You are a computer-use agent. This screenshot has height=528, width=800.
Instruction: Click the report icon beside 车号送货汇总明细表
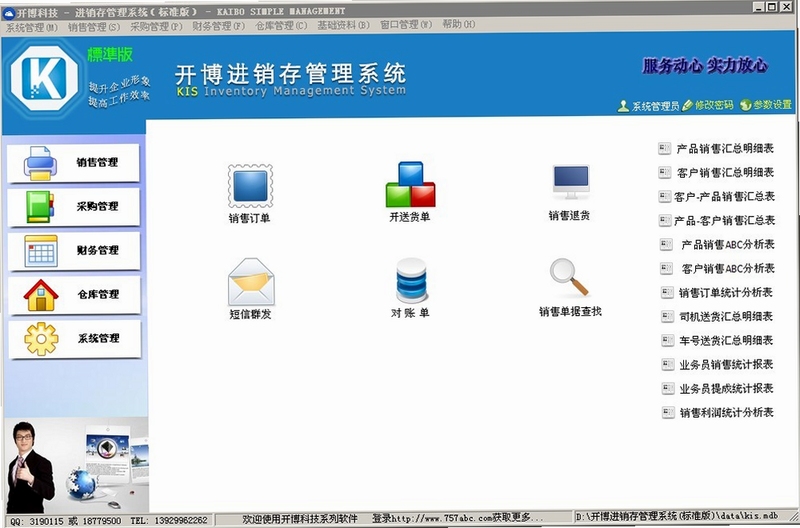667,340
